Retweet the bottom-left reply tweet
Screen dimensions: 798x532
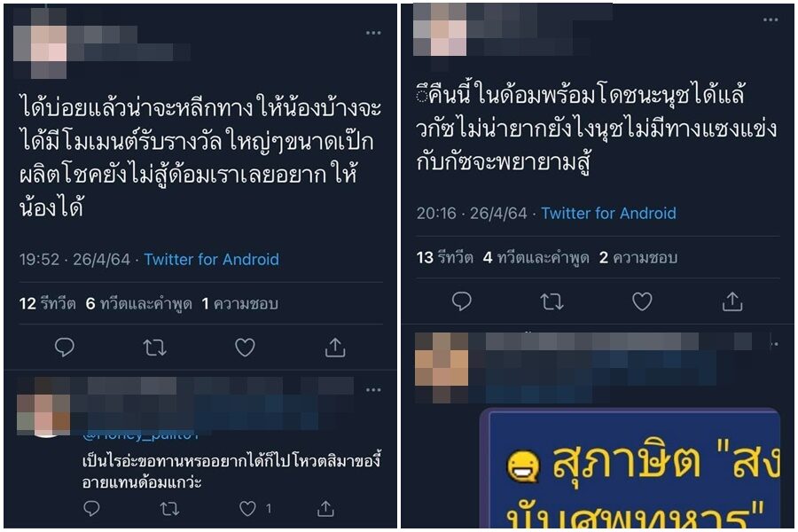pos(169,509)
